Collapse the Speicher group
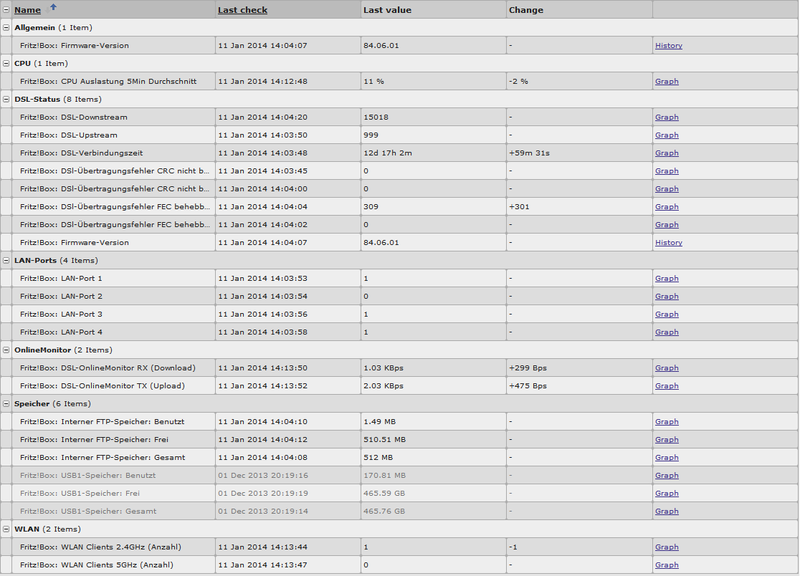The width and height of the screenshot is (800, 576). tap(6, 404)
